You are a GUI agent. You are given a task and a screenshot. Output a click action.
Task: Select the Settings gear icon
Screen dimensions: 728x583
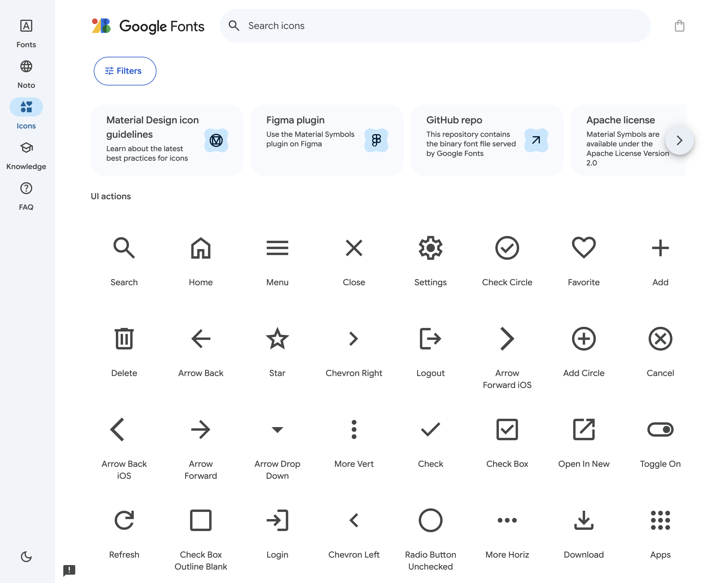click(x=431, y=248)
